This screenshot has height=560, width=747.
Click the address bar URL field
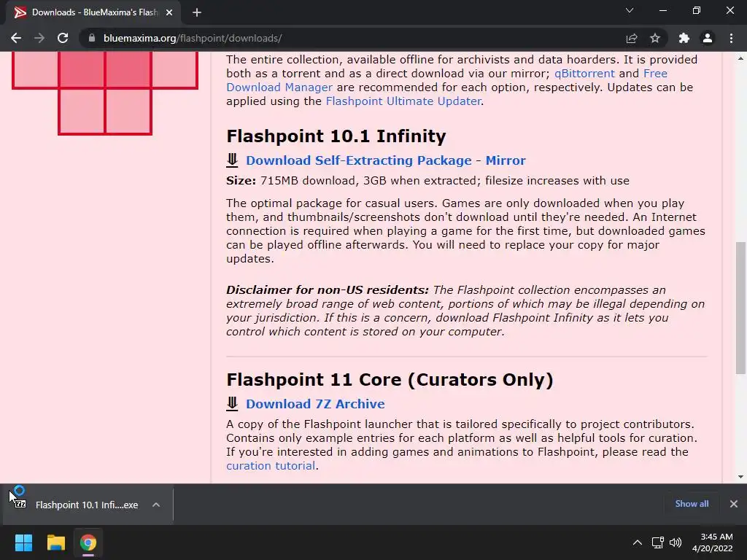352,38
